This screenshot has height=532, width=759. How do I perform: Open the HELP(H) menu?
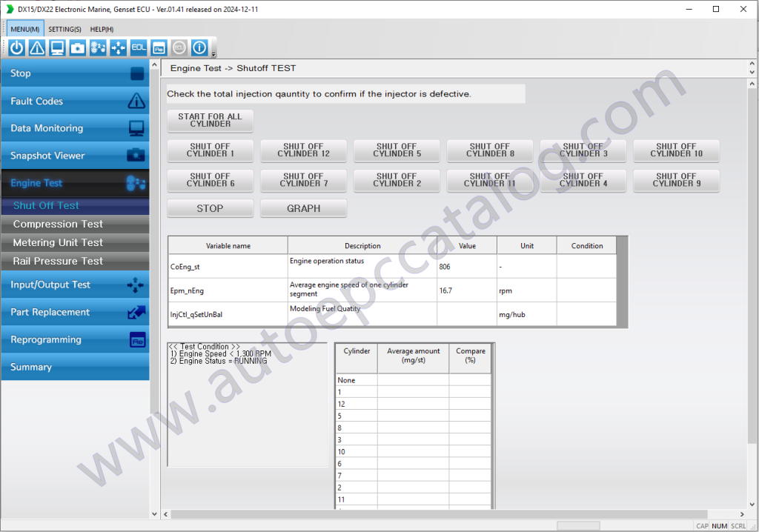101,29
